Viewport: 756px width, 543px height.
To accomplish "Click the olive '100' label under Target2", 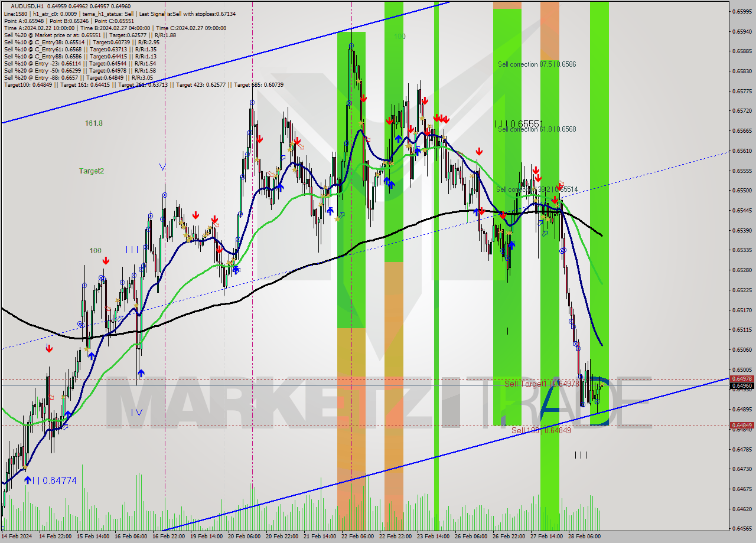I will pyautogui.click(x=95, y=251).
